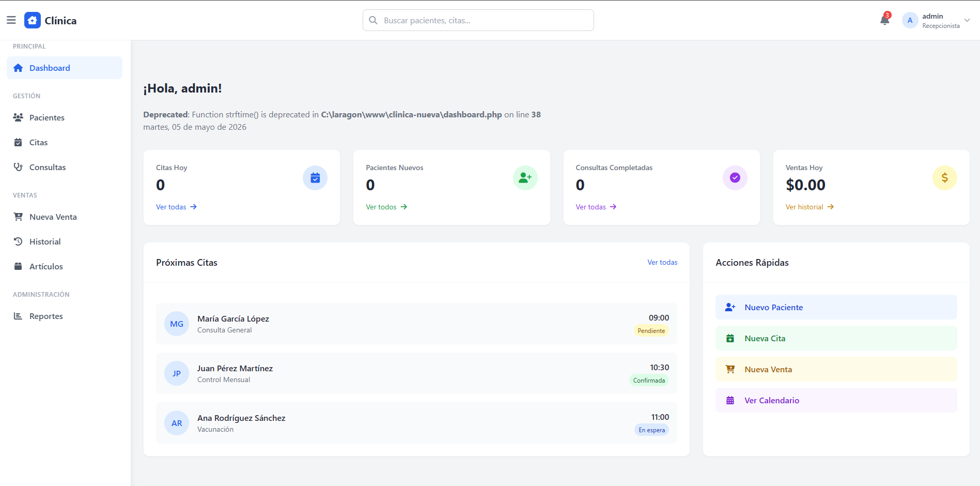Click the Confirmada status badge
This screenshot has height=486, width=980.
click(x=649, y=381)
